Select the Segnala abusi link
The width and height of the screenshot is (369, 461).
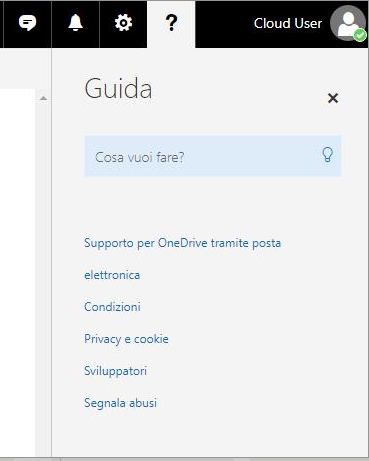click(x=120, y=403)
